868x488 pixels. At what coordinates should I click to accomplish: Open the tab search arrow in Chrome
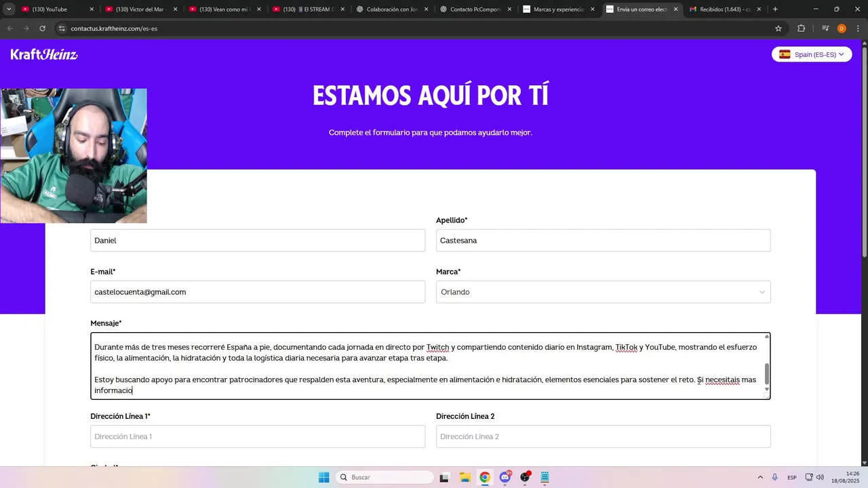point(9,9)
